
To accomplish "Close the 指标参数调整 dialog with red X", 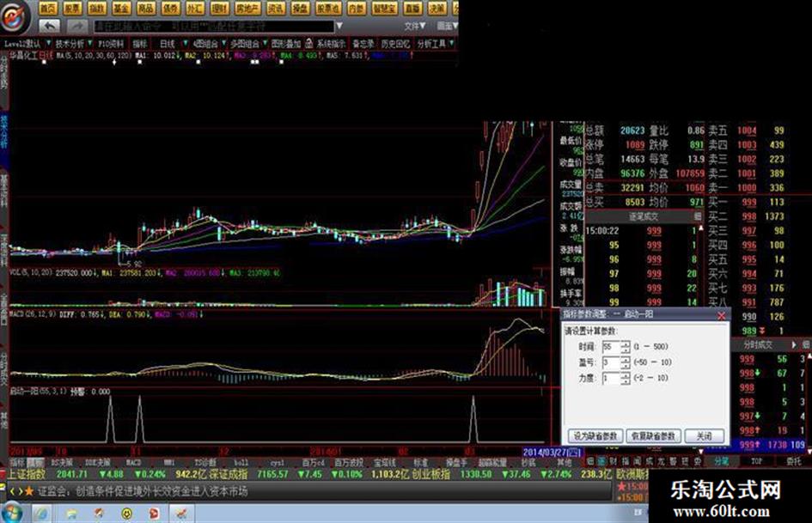I will pyautogui.click(x=722, y=315).
